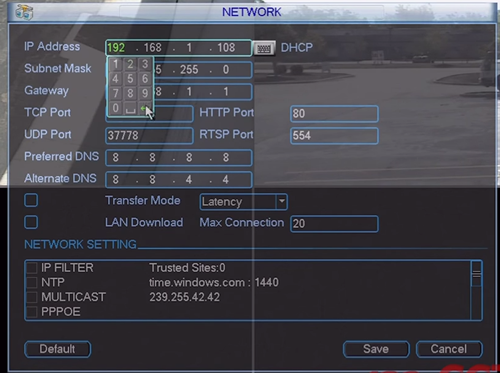Tick the checkbox next to LAN Download
The width and height of the screenshot is (500, 373).
pyautogui.click(x=31, y=222)
